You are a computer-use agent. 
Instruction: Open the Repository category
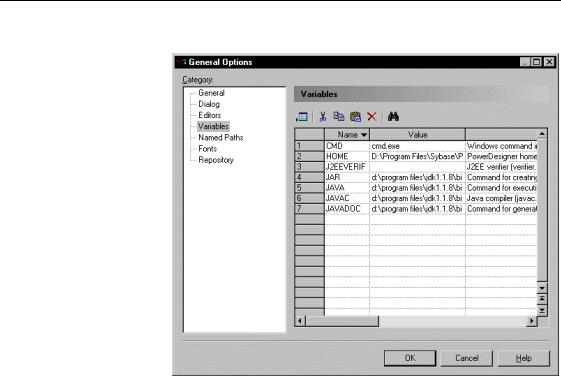[x=216, y=160]
